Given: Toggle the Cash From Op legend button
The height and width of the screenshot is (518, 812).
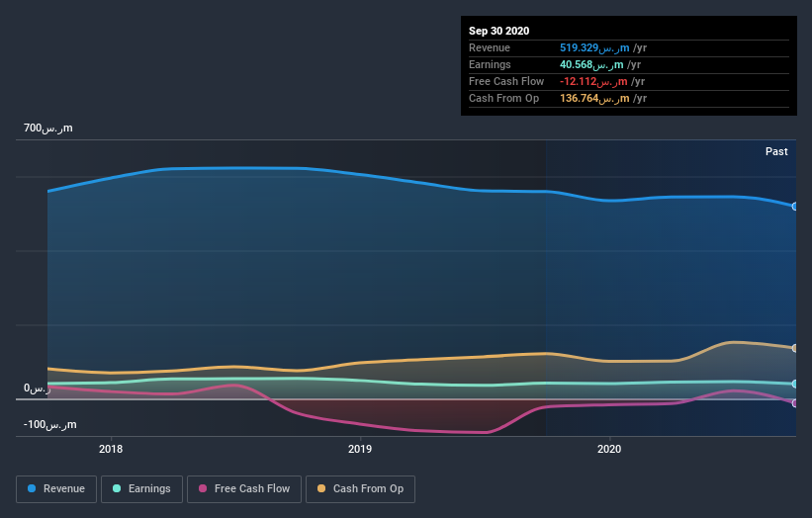Looking at the screenshot, I should (x=360, y=489).
